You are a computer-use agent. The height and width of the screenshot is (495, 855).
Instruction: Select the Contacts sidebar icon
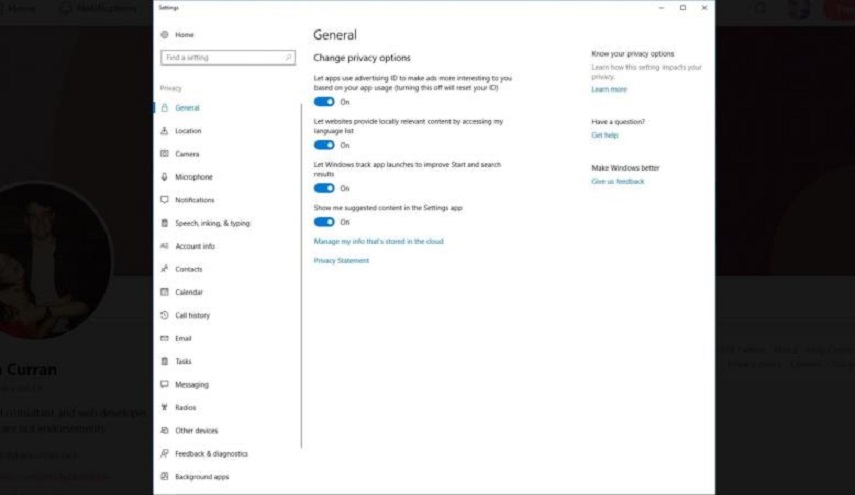pos(164,269)
